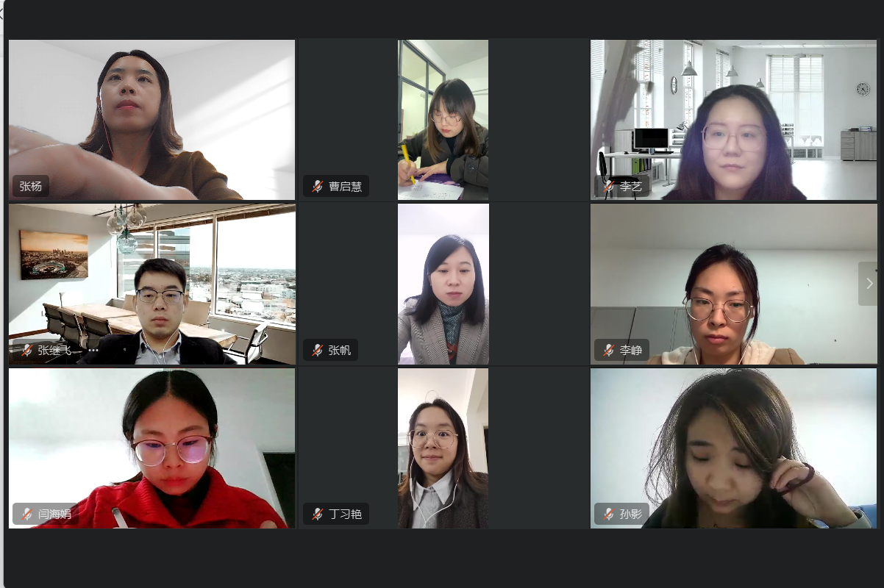
Task: Select 李艺's video tile
Action: tap(734, 120)
